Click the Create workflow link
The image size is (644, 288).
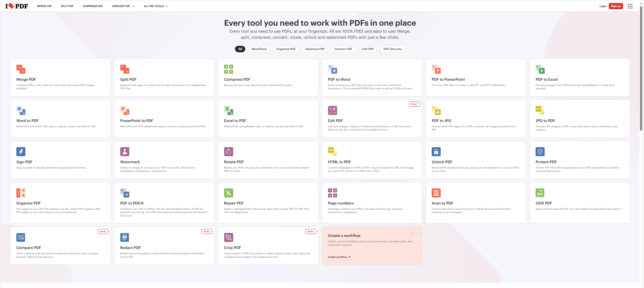click(339, 257)
